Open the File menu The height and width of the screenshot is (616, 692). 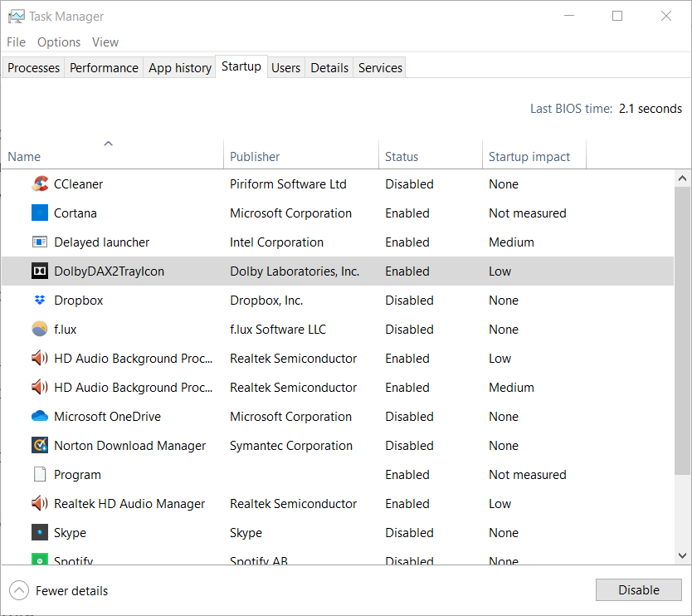click(x=17, y=42)
